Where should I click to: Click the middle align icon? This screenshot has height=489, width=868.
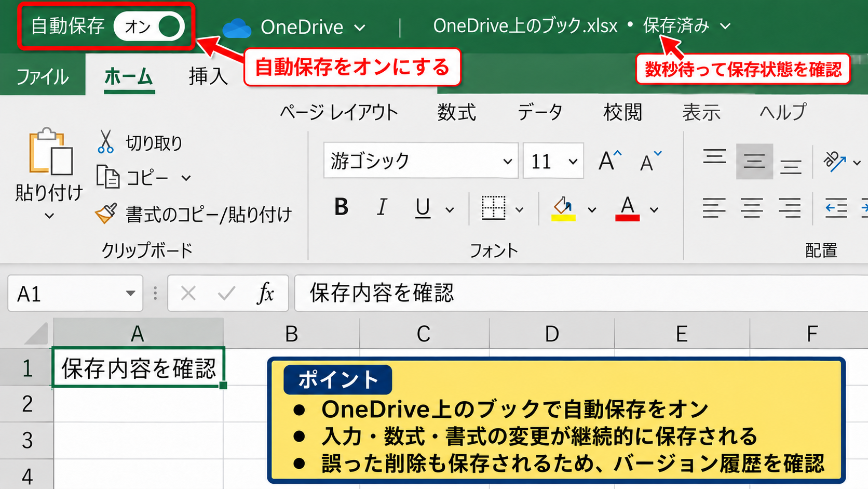[x=754, y=162]
